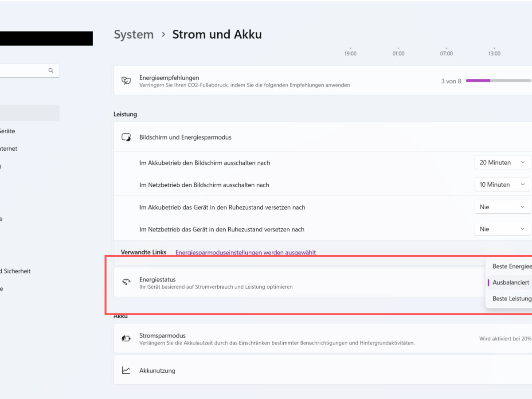This screenshot has height=399, width=532.
Task: Click the search magnifier icon
Action: coord(51,70)
